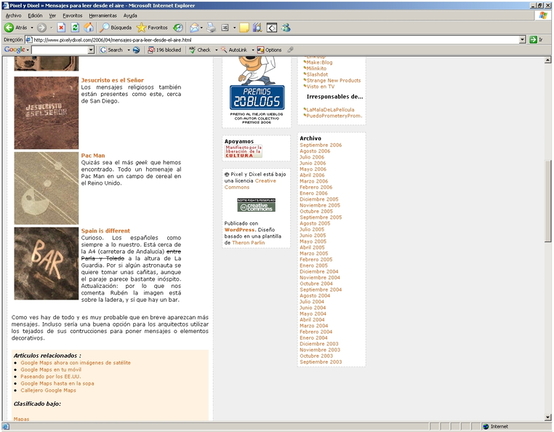The image size is (554, 432).
Task: Click the mail envelope toolbar icon
Action: pos(194,28)
